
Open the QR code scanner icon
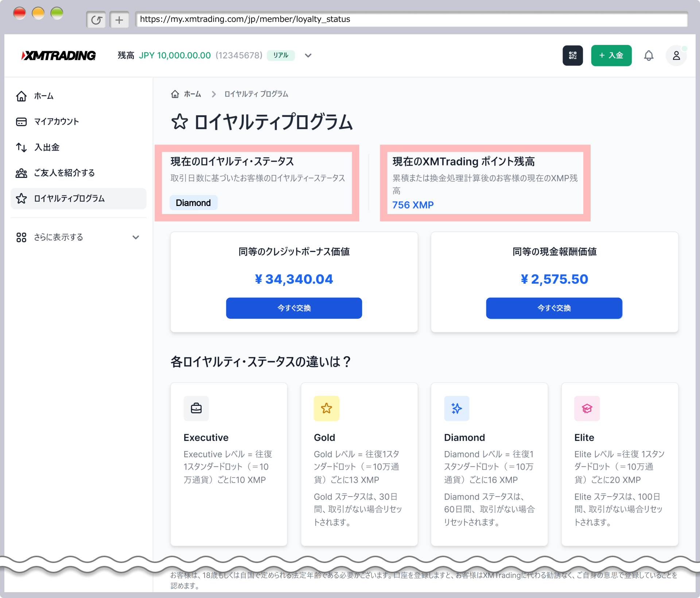(x=573, y=55)
